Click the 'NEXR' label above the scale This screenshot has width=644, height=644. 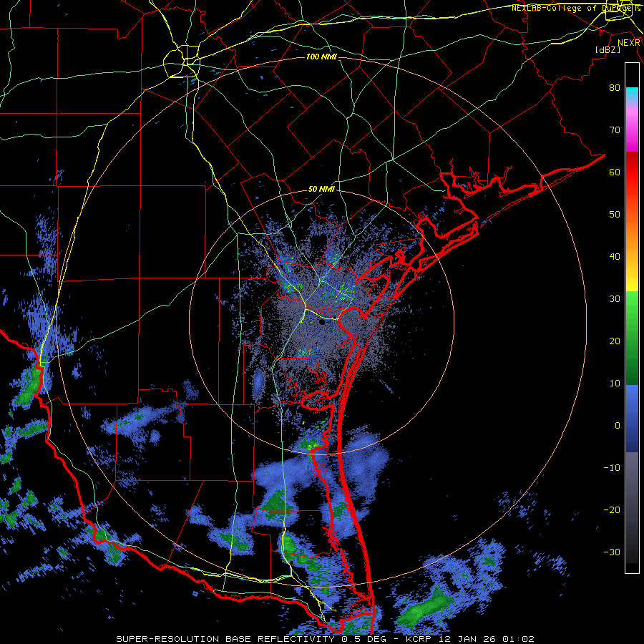click(x=628, y=43)
